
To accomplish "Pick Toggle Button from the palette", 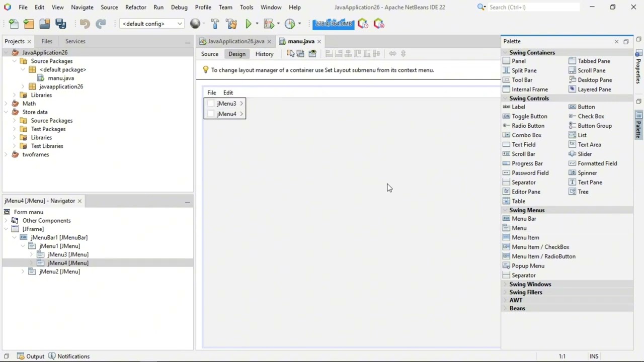I will (529, 116).
